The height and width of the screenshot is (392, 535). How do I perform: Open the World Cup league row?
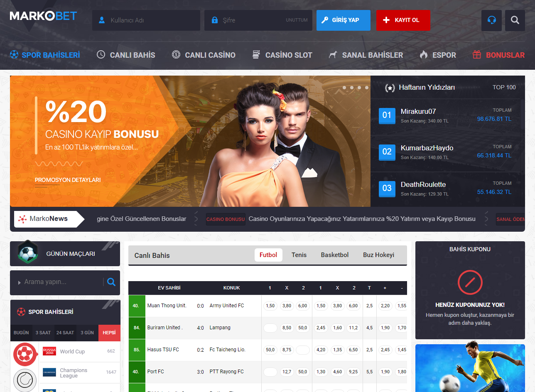point(79,351)
